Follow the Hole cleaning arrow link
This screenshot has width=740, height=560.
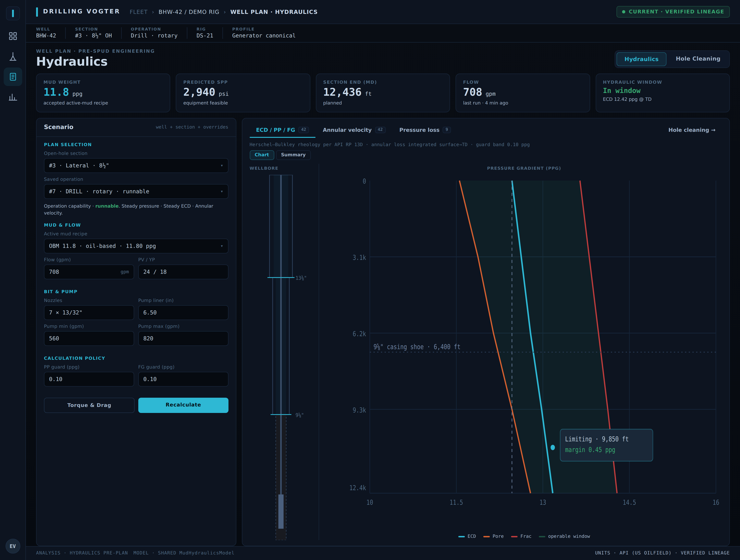pyautogui.click(x=692, y=130)
